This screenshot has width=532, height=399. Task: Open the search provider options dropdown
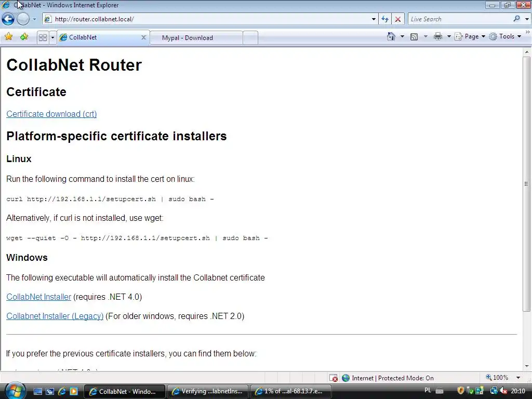[527, 19]
